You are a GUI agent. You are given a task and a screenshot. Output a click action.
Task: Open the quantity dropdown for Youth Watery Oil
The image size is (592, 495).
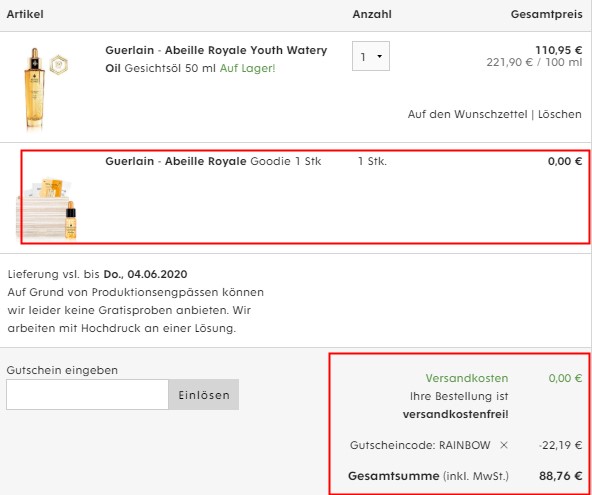tap(371, 56)
